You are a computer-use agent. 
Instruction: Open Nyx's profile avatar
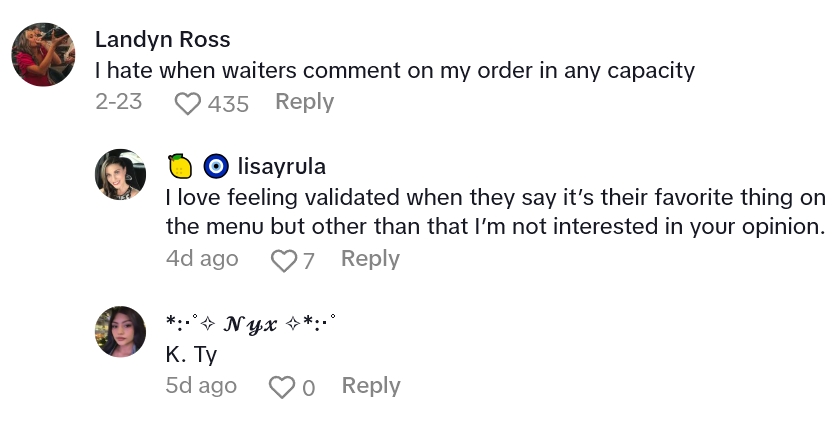(121, 332)
